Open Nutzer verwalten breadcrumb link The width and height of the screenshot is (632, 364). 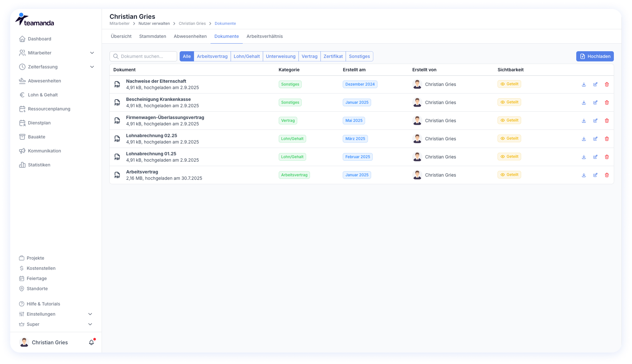coord(154,24)
